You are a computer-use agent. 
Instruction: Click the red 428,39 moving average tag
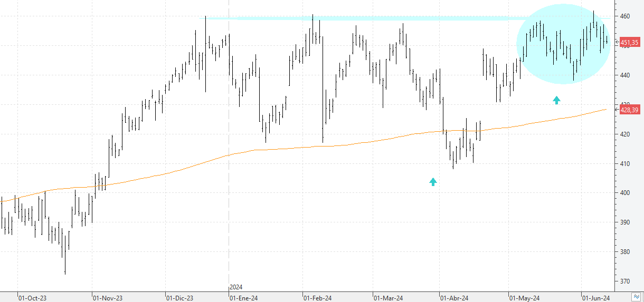pos(630,110)
